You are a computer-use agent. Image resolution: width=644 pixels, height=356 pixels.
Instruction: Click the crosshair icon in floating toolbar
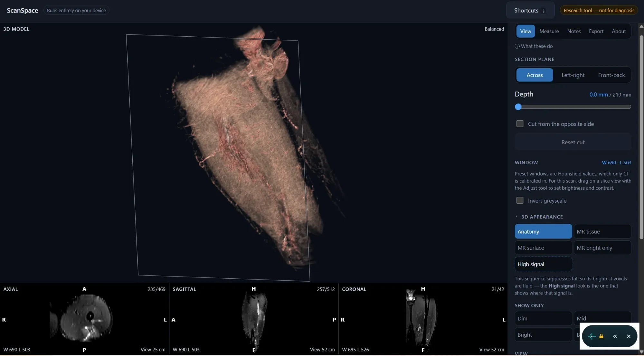pyautogui.click(x=592, y=336)
